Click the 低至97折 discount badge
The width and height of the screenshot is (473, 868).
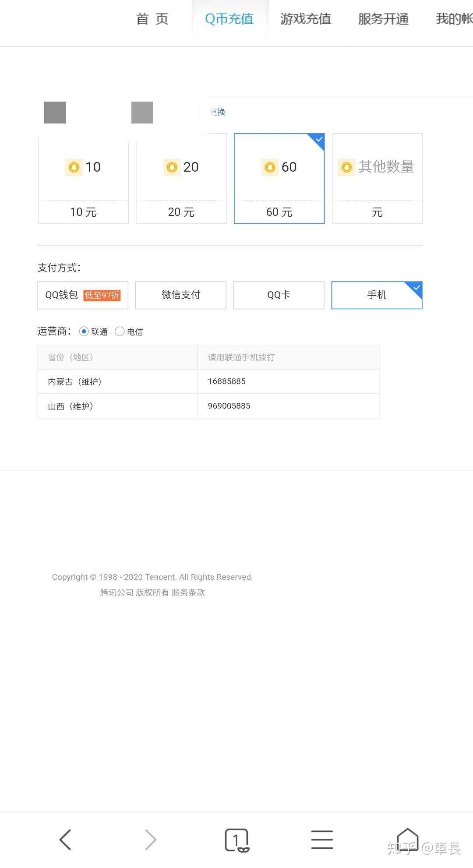coord(102,295)
